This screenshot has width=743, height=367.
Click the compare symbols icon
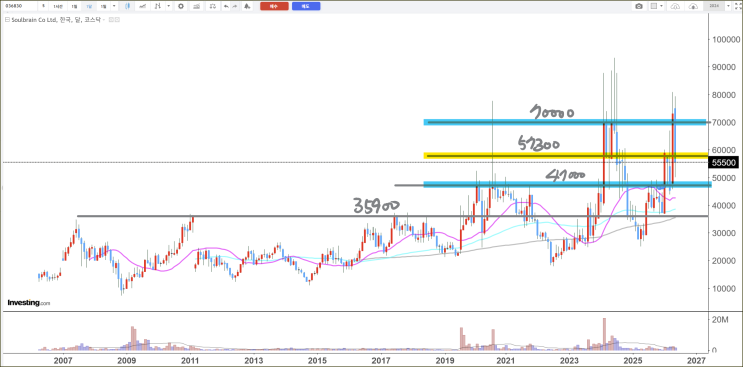pos(213,6)
